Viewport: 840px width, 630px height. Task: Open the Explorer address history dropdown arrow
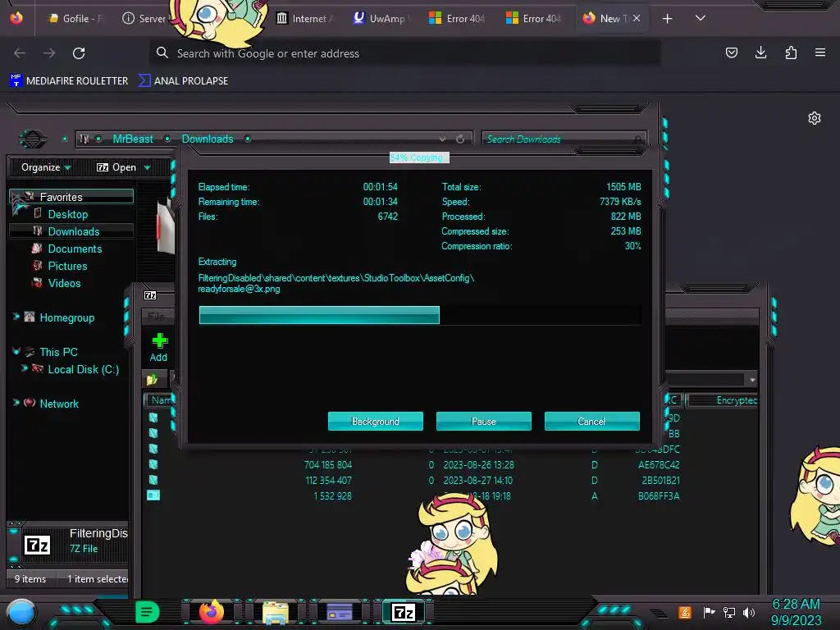442,139
